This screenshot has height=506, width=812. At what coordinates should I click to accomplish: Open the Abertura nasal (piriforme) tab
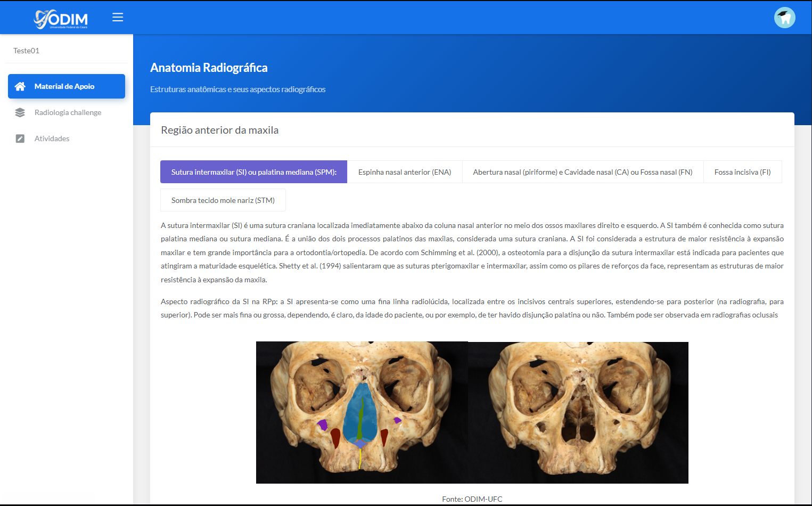coord(583,172)
